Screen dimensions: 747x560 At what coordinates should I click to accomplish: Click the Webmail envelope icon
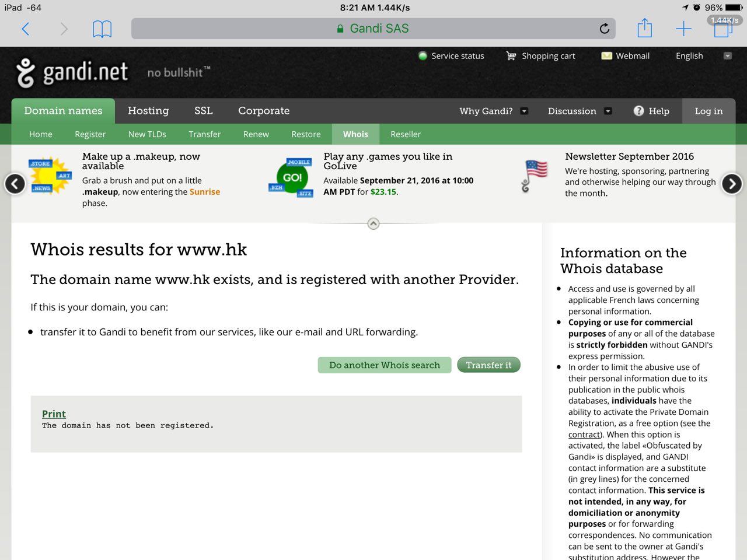607,56
